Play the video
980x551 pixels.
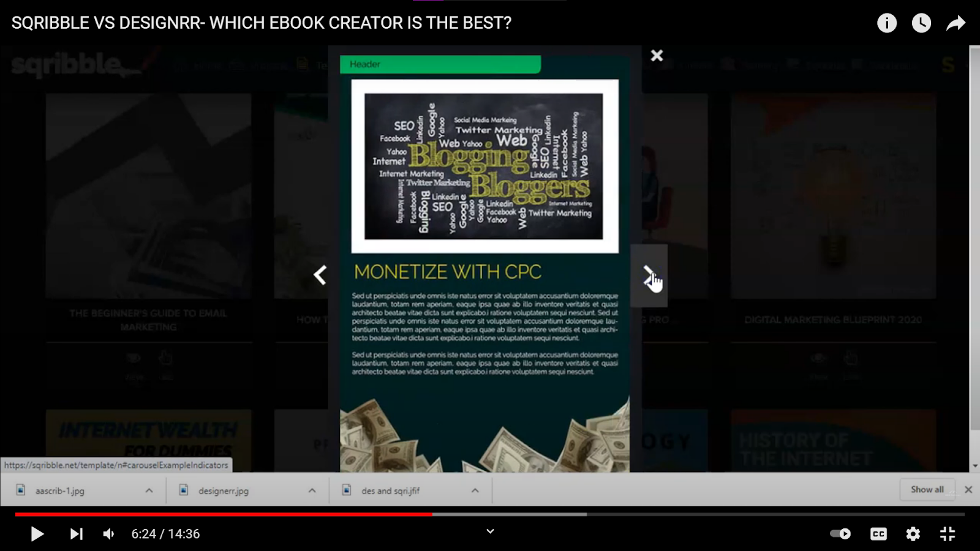point(37,534)
